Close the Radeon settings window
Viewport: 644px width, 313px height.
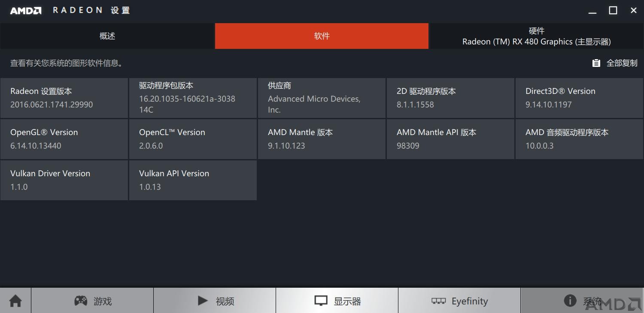point(633,11)
